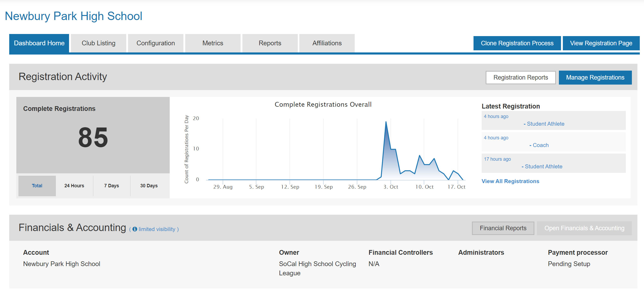Go to the Reports tab
Viewport: 644px width, 294px height.
(x=270, y=43)
